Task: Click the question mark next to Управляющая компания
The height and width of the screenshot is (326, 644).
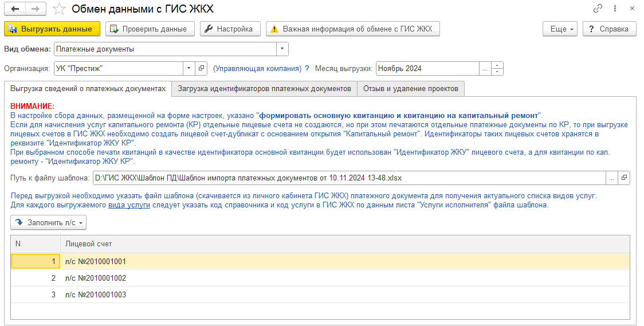Action: (307, 68)
